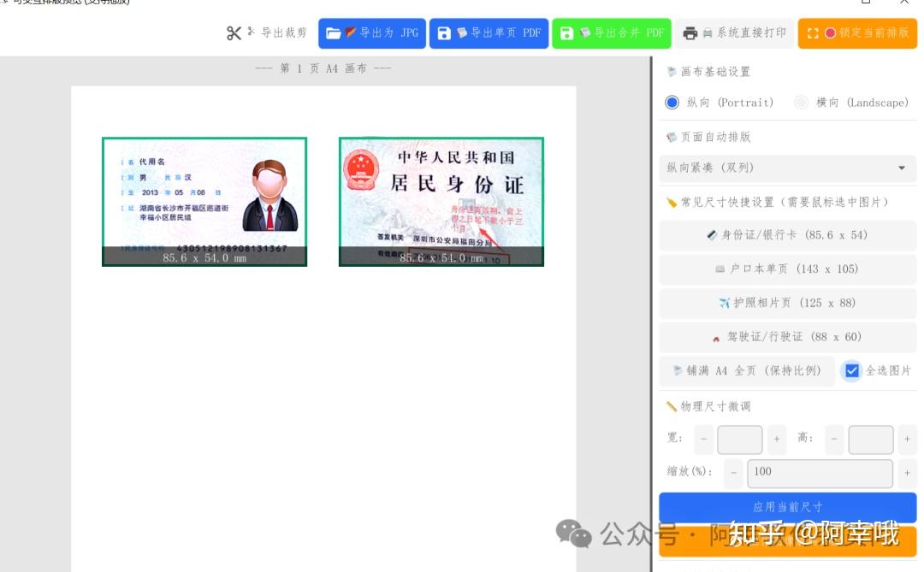Open the 纵向紧凑 (双列) layout dropdown

pyautogui.click(x=787, y=168)
